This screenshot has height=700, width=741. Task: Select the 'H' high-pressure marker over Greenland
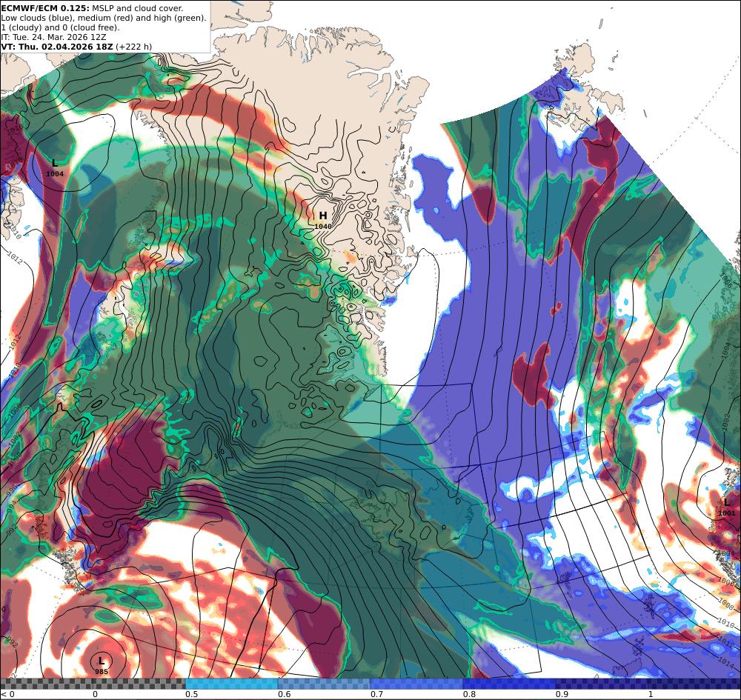click(323, 216)
